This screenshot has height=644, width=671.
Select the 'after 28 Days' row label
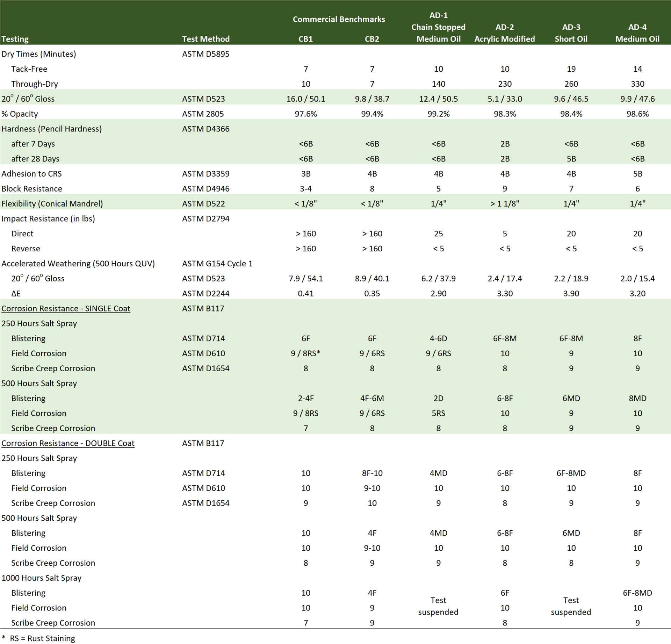pos(35,159)
